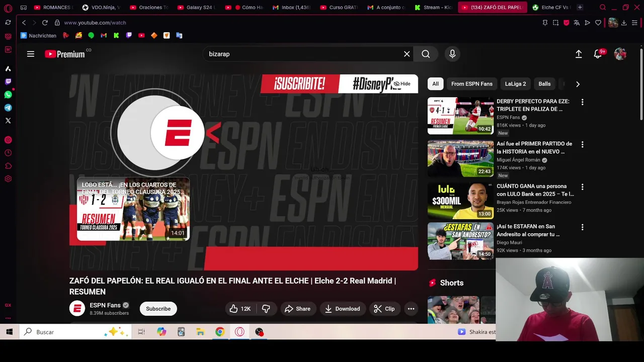Open options for CUÁNTO GANA video
This screenshot has width=644, height=362.
582,187
